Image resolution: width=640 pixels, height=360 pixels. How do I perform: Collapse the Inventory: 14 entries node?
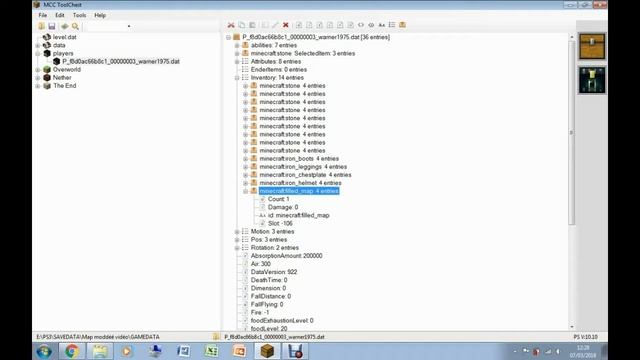pyautogui.click(x=237, y=78)
